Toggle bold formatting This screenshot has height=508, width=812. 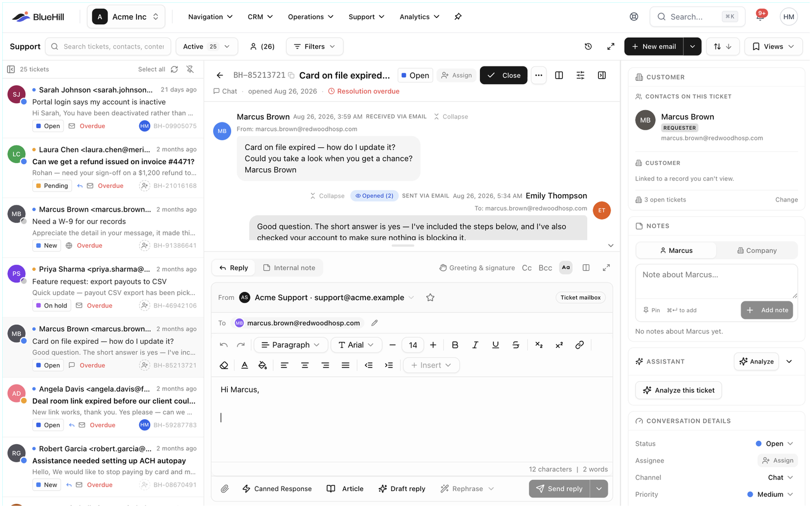click(455, 345)
